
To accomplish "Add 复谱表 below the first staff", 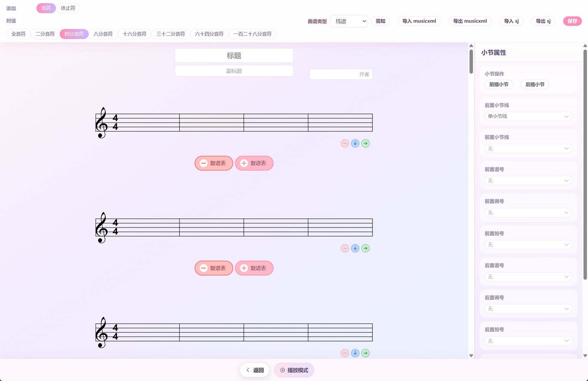I will coord(254,163).
